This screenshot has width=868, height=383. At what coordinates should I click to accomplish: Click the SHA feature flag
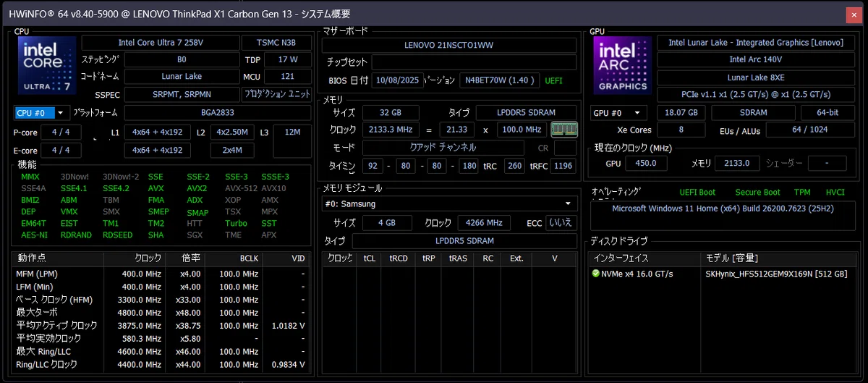tap(156, 235)
